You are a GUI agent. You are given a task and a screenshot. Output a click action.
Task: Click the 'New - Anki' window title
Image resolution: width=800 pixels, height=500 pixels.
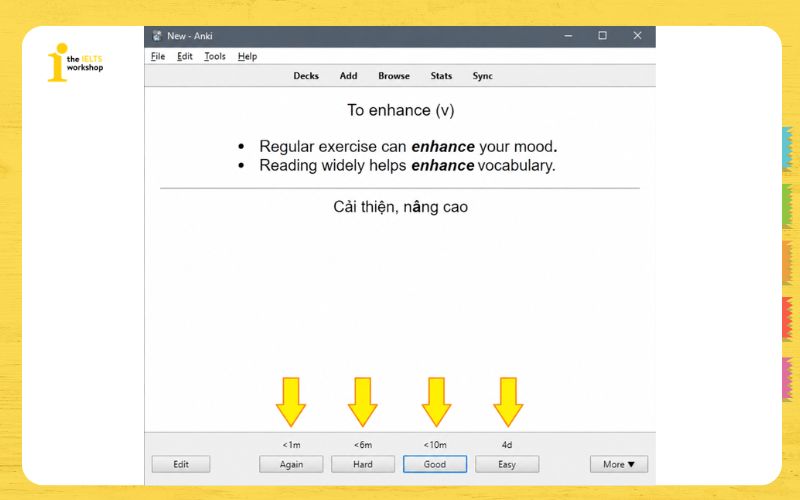click(190, 36)
